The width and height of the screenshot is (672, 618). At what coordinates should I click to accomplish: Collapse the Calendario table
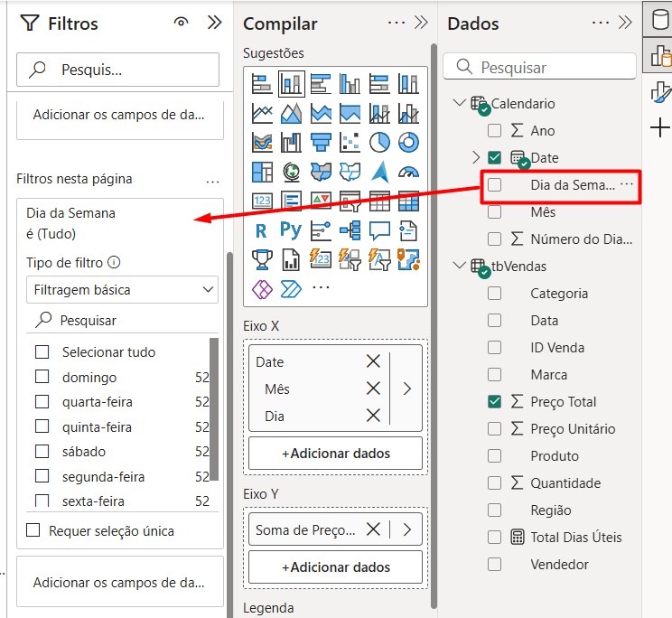click(459, 103)
